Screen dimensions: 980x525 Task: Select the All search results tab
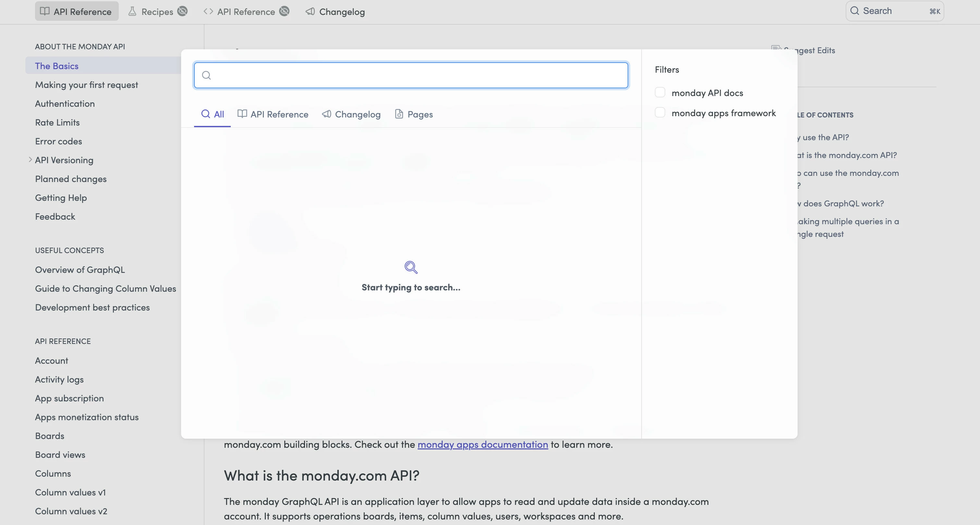(212, 114)
